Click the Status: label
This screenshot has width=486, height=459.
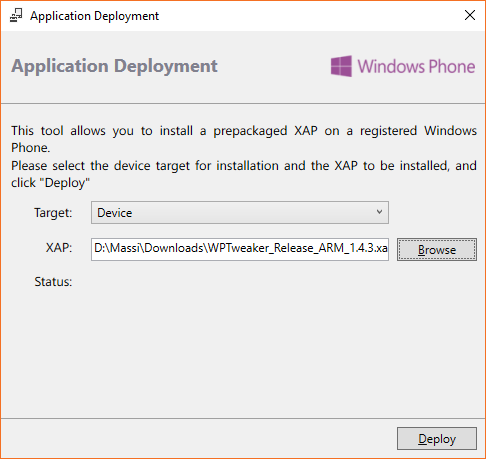(53, 282)
